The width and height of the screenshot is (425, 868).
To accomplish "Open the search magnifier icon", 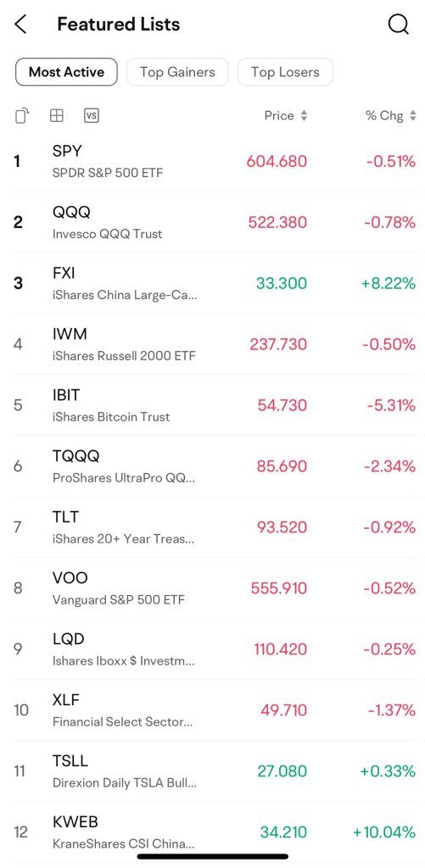I will tap(398, 25).
